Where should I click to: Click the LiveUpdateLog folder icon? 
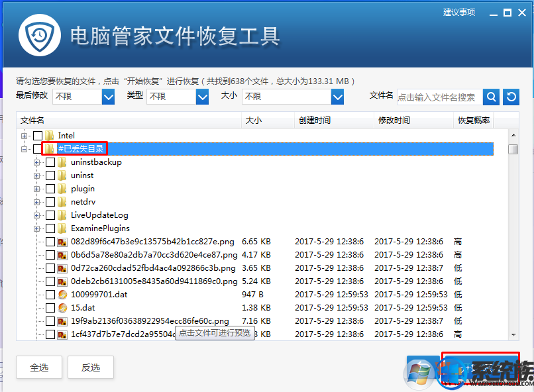62,215
